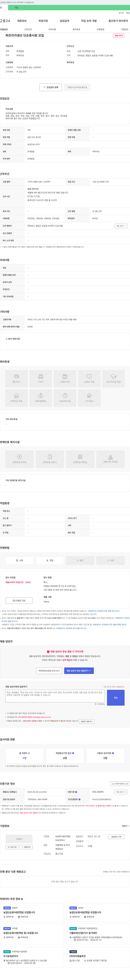Screen dimensions: 130x980
Task: Click the warning icon in 채용 담당자 notice
Action: [x=48, y=651]
